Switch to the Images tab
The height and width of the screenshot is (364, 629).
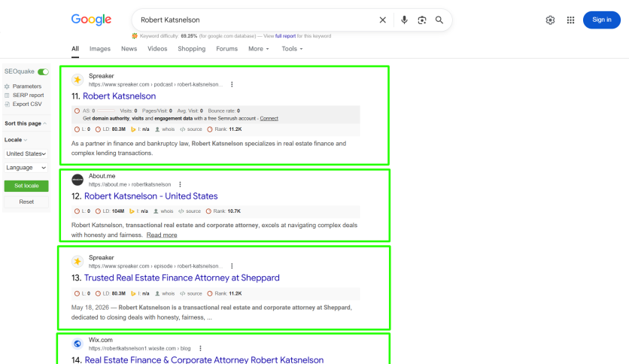click(100, 49)
